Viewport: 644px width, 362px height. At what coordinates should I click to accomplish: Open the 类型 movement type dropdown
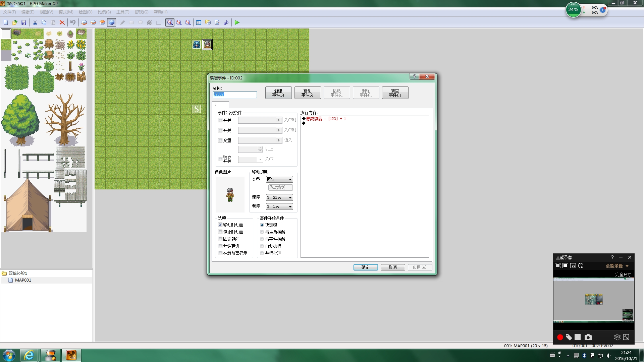(x=279, y=179)
